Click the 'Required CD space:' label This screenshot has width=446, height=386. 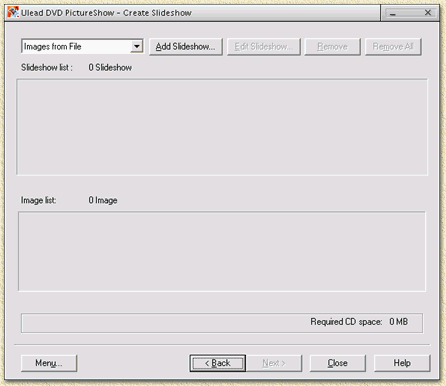pos(346,322)
